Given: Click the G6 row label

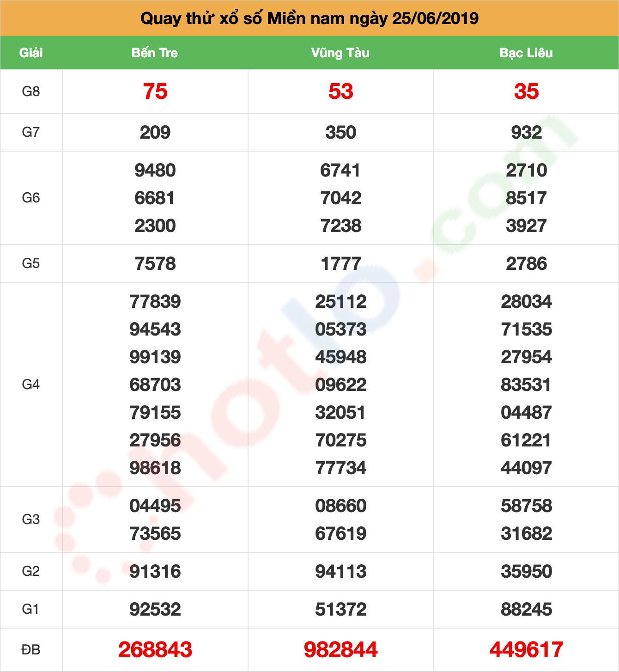Looking at the screenshot, I should pos(31,198).
